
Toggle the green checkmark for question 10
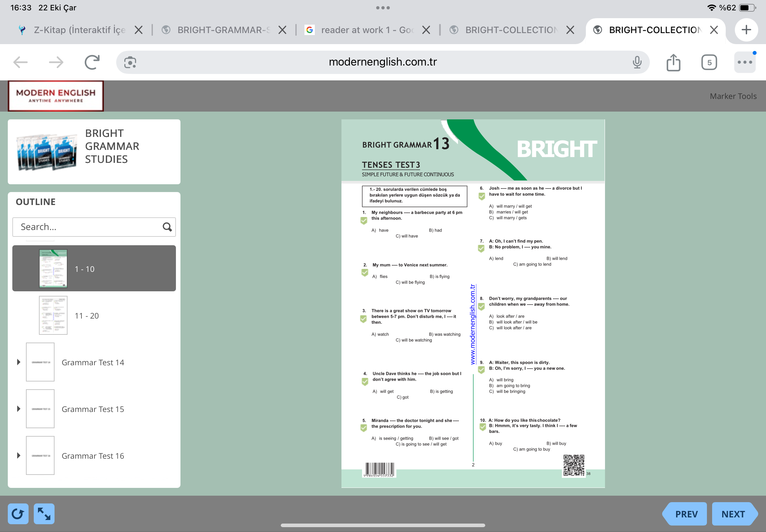coord(482,427)
